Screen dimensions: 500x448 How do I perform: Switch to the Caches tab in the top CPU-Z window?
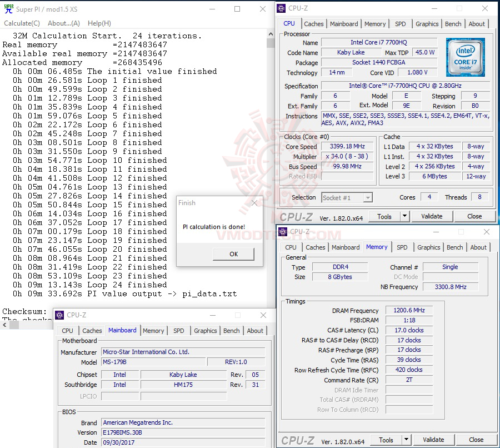tap(314, 23)
